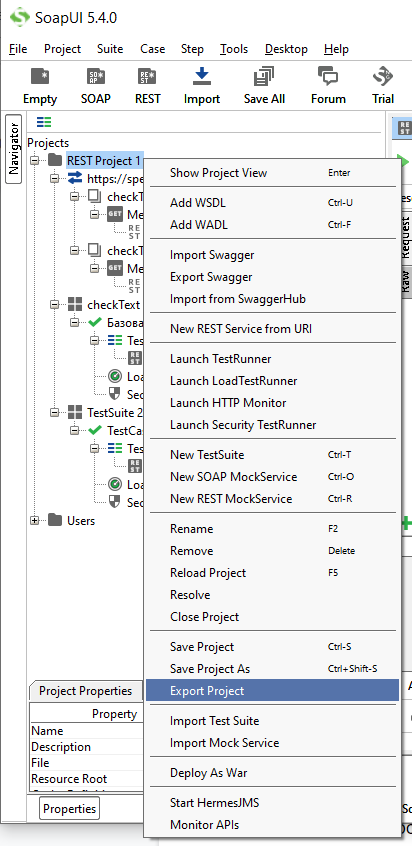Screen dimensions: 412x846
Task: Open the Case menu
Action: [153, 49]
